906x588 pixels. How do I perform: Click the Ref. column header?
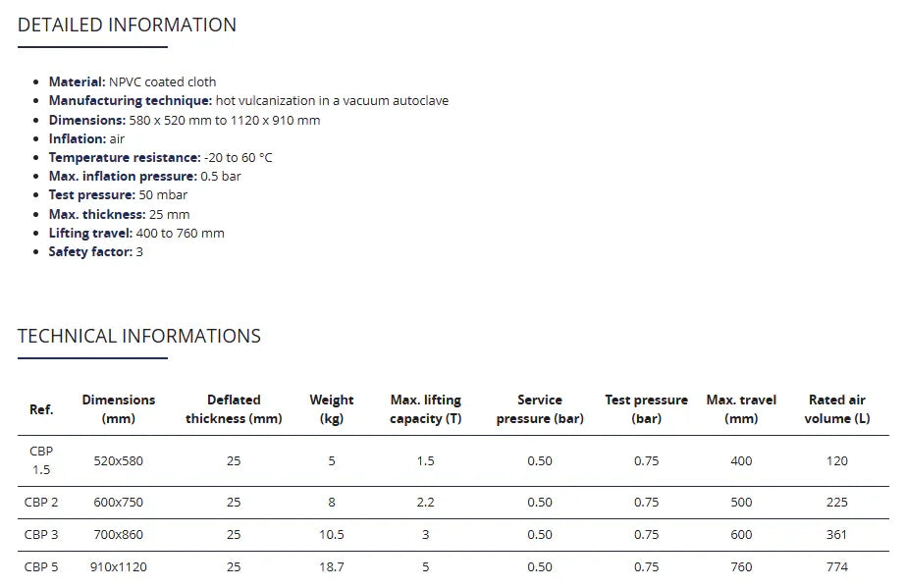point(41,409)
